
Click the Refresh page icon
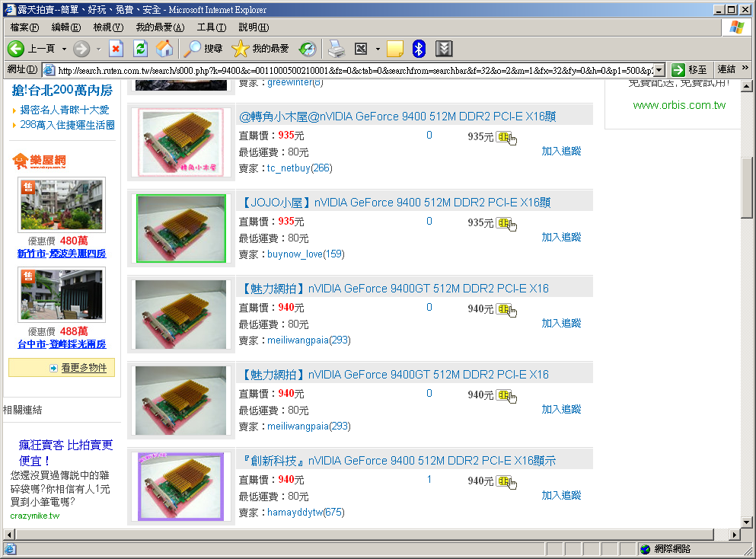(x=140, y=49)
